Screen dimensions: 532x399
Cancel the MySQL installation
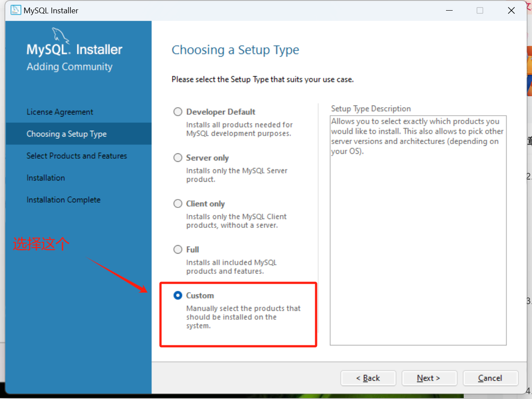[490, 378]
